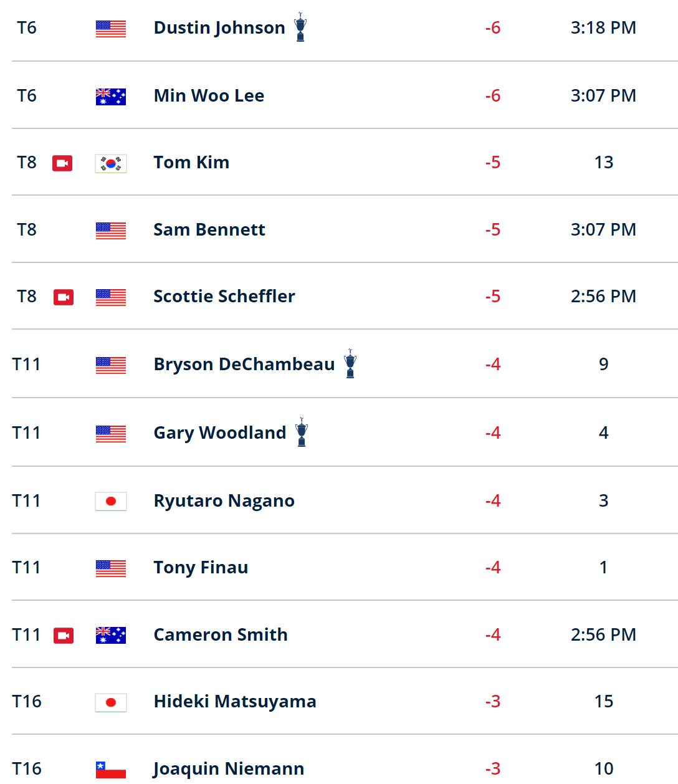Click Bryson DeChambeau's -4 score

(493, 364)
